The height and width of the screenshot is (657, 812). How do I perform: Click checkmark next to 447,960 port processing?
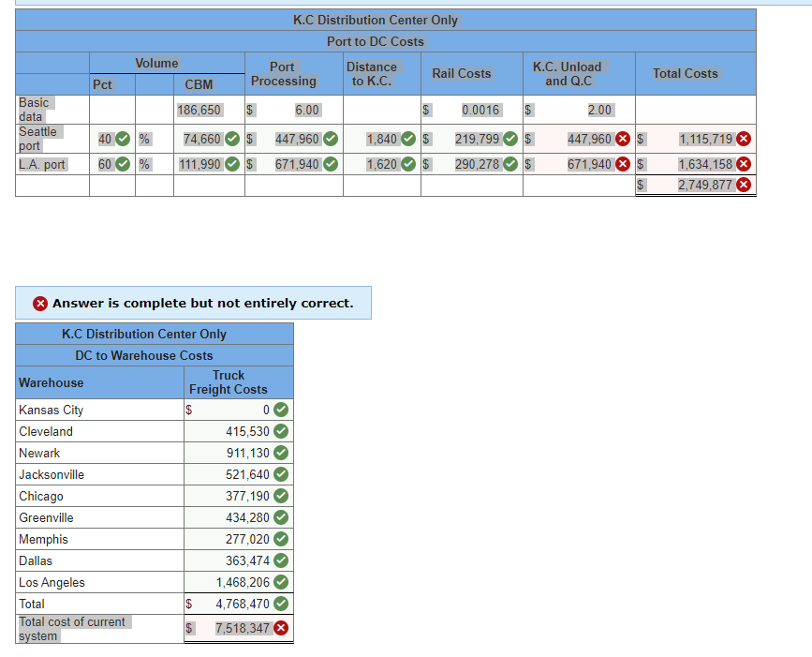(x=331, y=139)
